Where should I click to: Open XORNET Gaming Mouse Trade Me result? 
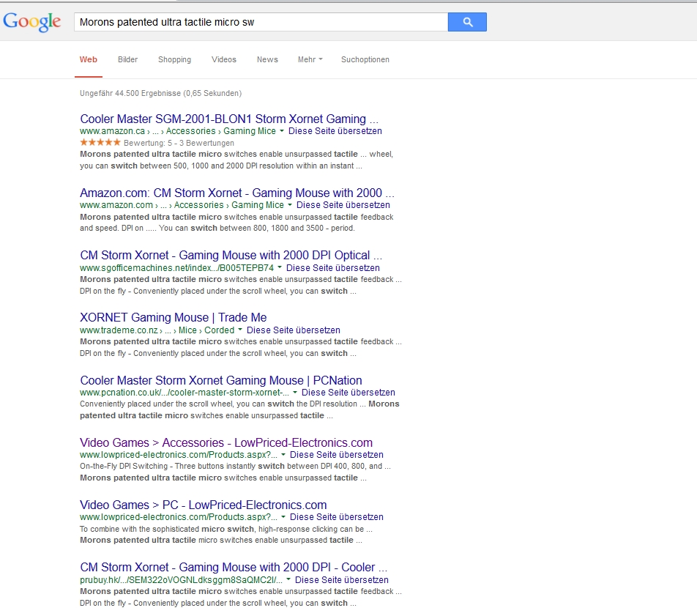(174, 317)
